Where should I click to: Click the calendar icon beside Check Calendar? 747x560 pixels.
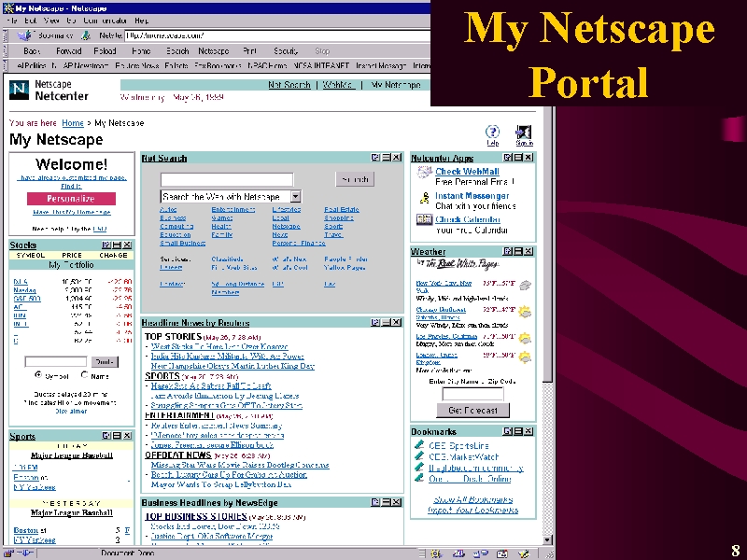[x=424, y=219]
